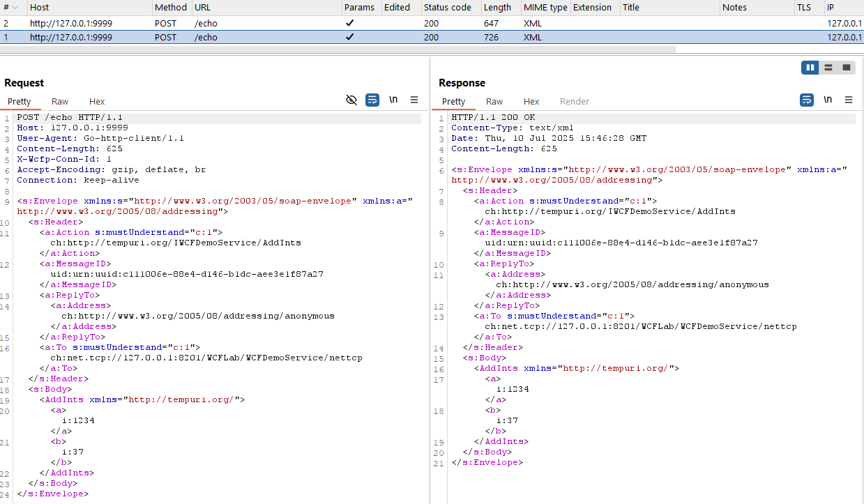The image size is (864, 504).
Task: Maximize the editors with the single-pane layout icon
Action: click(846, 67)
